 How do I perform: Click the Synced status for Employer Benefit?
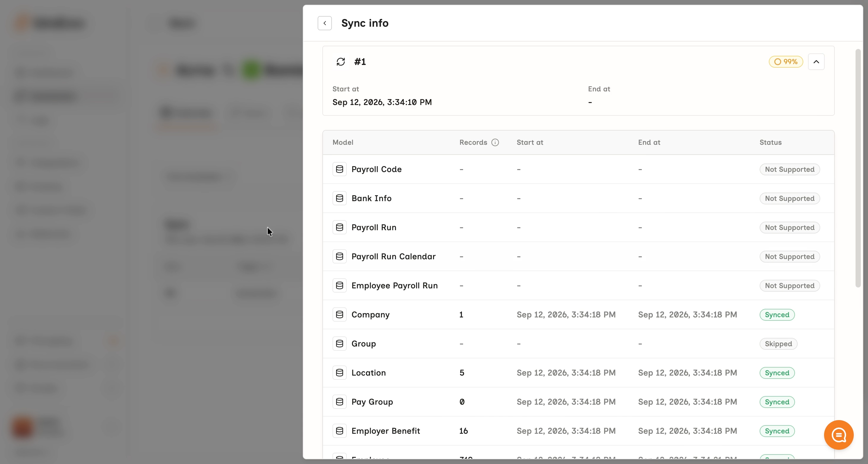[777, 431]
